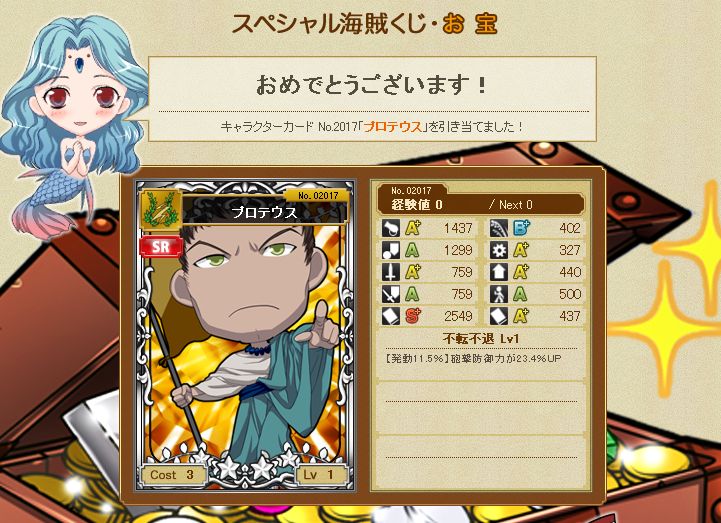Image resolution: width=721 pixels, height=523 pixels.
Task: Click the up-arrow stat icon beside 440
Action: [x=499, y=272]
